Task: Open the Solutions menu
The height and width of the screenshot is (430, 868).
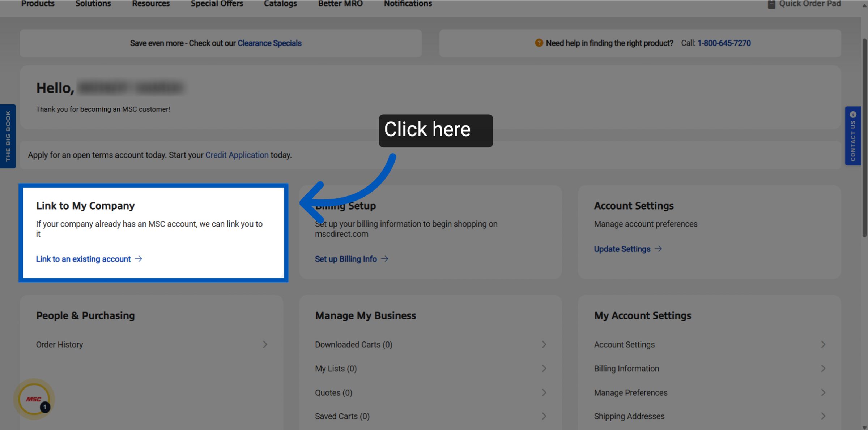Action: point(93,4)
